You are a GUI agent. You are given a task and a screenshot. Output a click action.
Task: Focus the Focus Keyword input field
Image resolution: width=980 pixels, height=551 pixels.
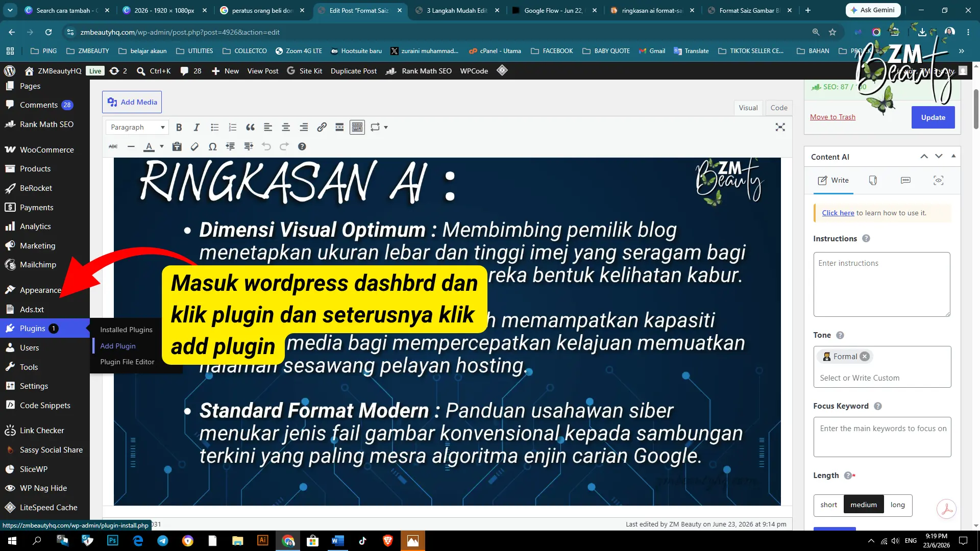(x=882, y=437)
